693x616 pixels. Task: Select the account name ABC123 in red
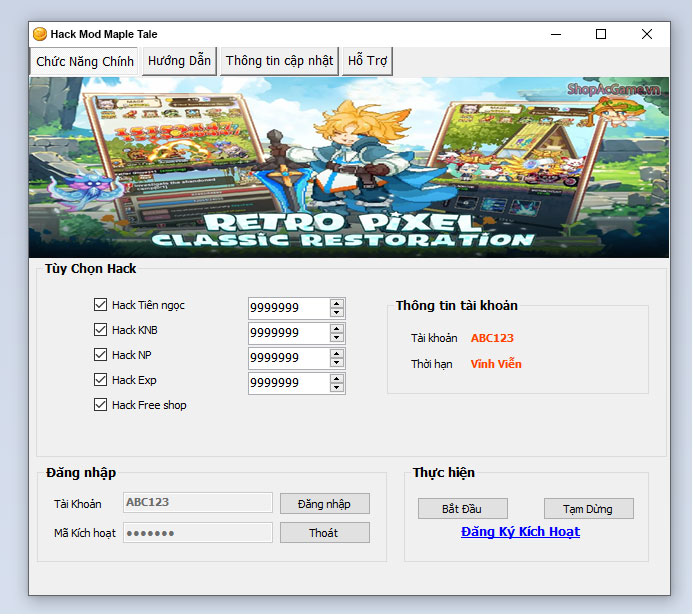(492, 338)
